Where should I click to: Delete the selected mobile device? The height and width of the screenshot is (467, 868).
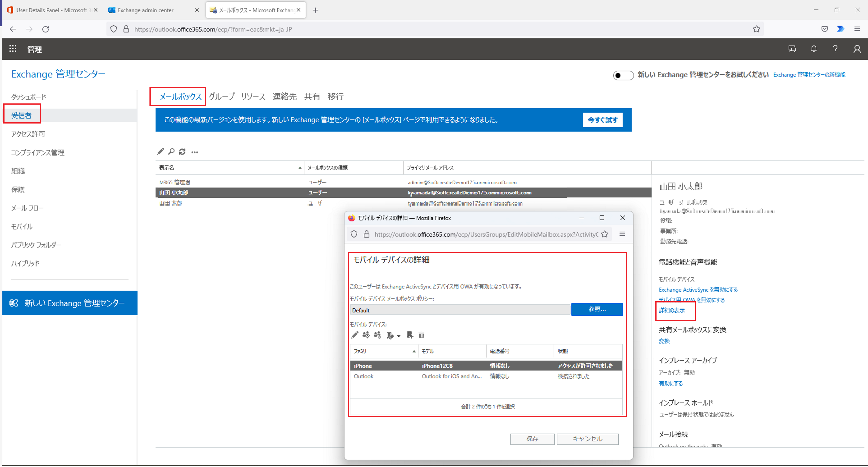pos(421,335)
